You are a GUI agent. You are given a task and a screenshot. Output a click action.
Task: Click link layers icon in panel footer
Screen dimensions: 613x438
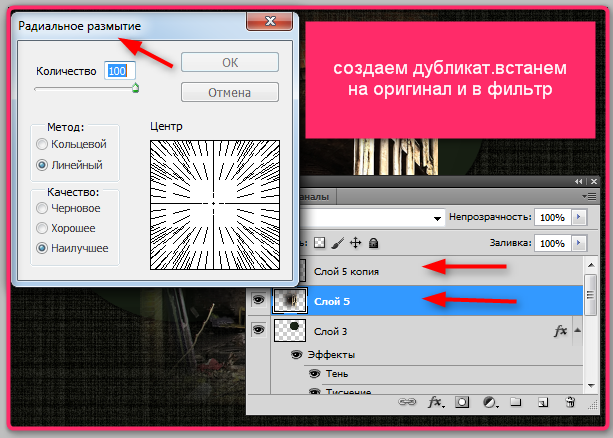(x=407, y=402)
